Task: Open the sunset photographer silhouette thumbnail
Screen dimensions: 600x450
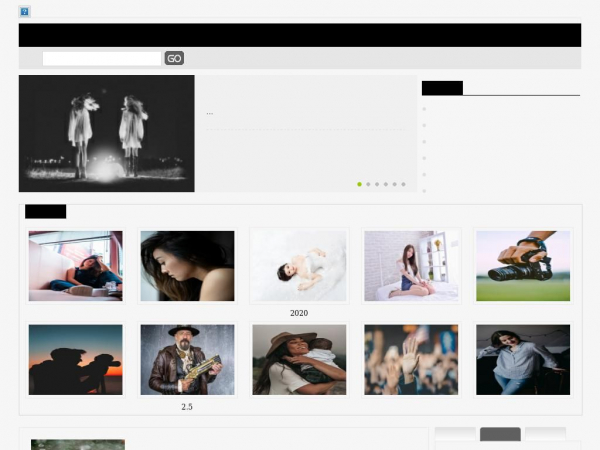Action: point(75,360)
